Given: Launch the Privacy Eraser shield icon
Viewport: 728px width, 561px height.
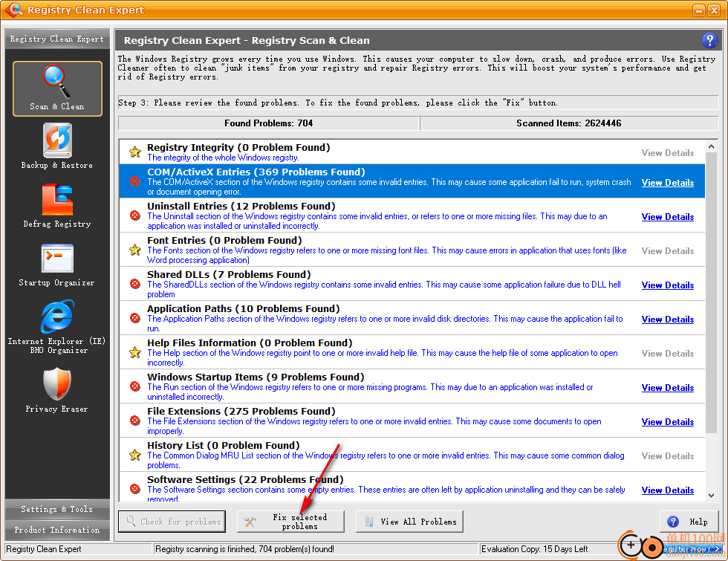Looking at the screenshot, I should point(57,383).
